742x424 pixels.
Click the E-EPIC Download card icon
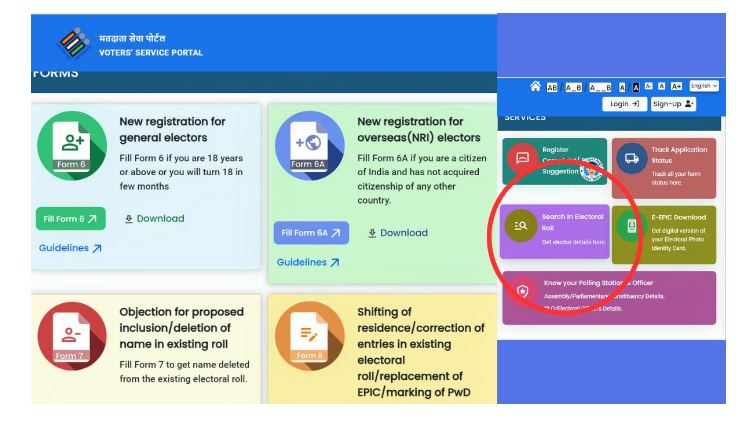[631, 226]
